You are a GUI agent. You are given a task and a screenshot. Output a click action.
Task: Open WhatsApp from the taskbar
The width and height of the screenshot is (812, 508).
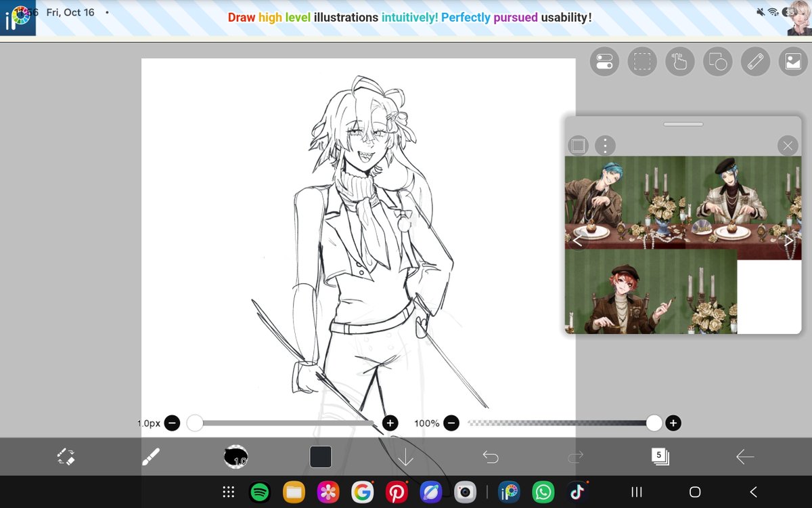(x=543, y=492)
